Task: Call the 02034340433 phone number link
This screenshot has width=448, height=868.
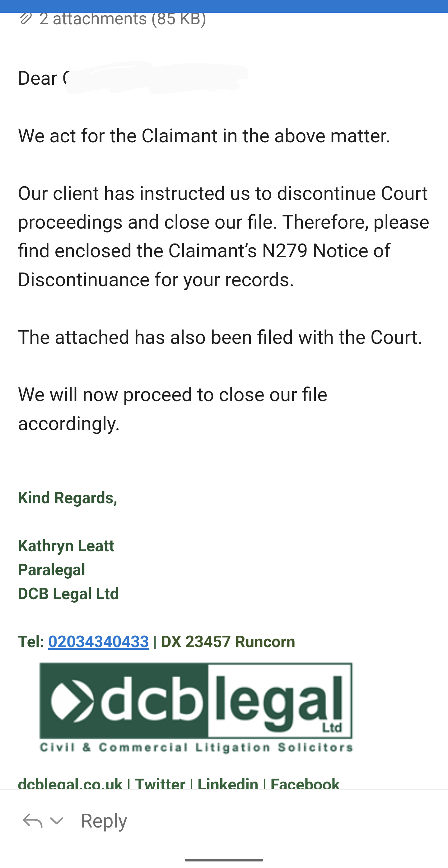Action: point(98,642)
